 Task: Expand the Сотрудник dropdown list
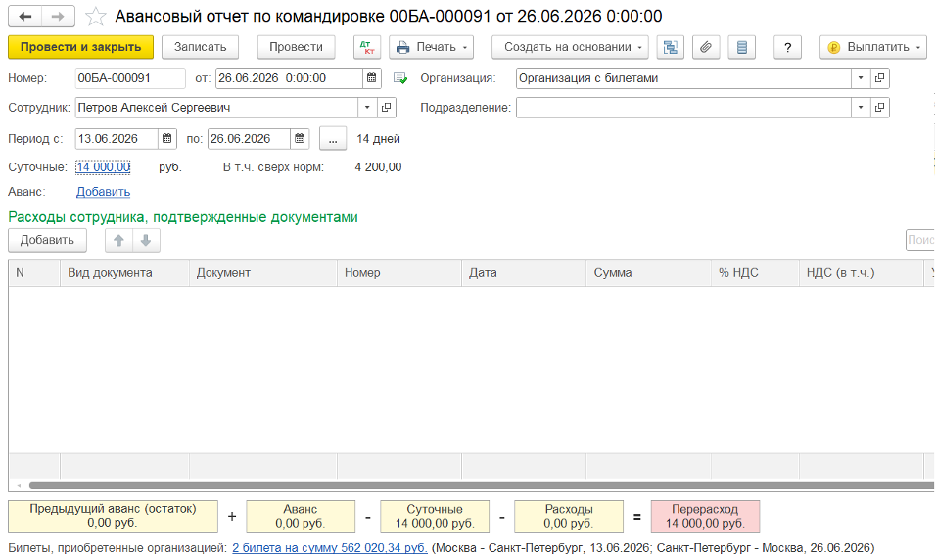pyautogui.click(x=367, y=108)
